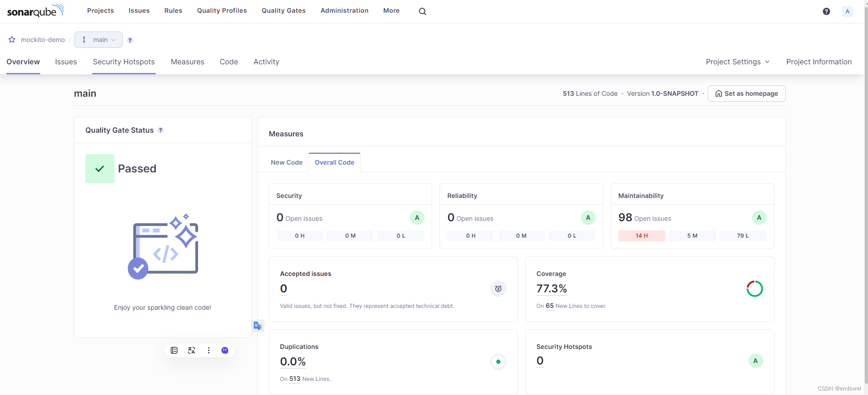868x395 pixels.
Task: Open the three-dot menu in floating toolbar
Action: pyautogui.click(x=209, y=350)
